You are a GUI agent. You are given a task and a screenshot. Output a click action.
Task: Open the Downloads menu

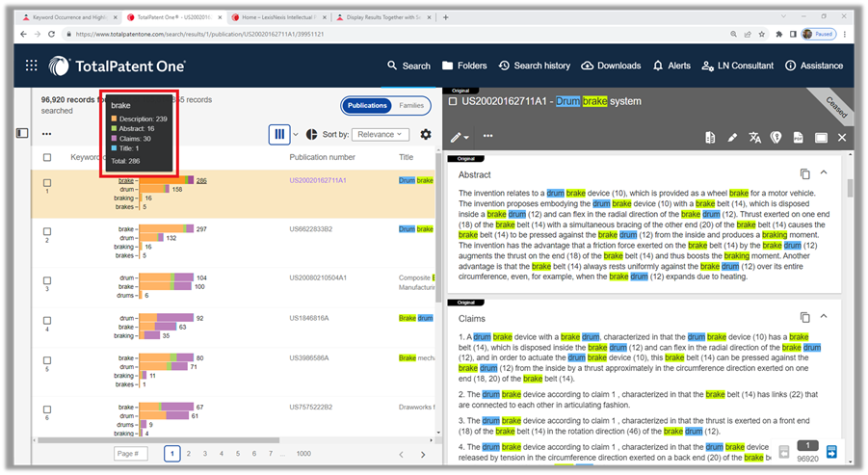[x=611, y=66]
